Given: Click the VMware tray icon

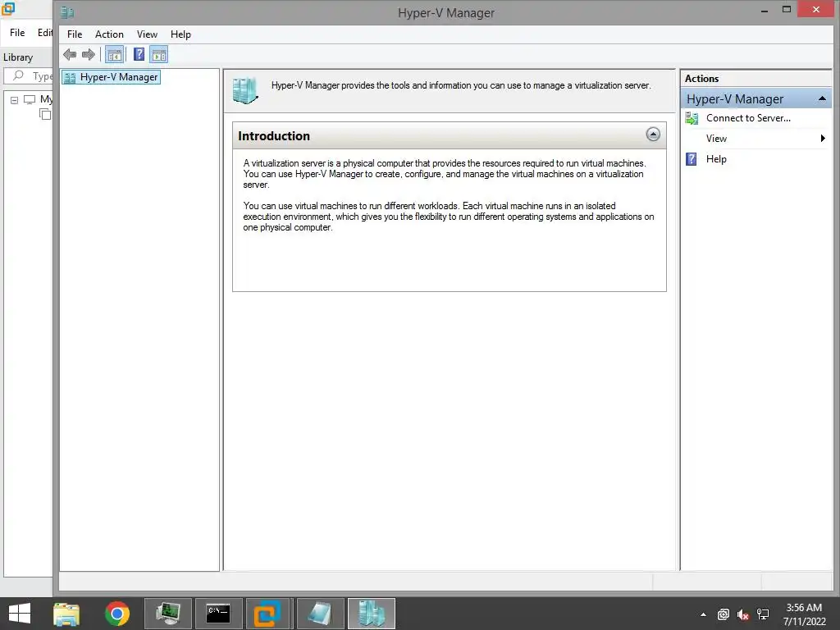Looking at the screenshot, I should click(x=724, y=614).
